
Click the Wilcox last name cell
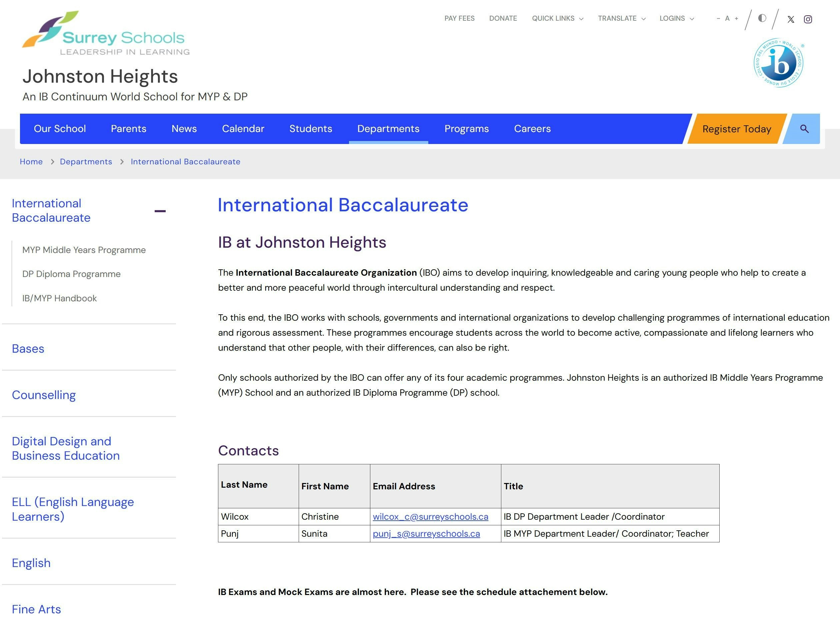(258, 517)
